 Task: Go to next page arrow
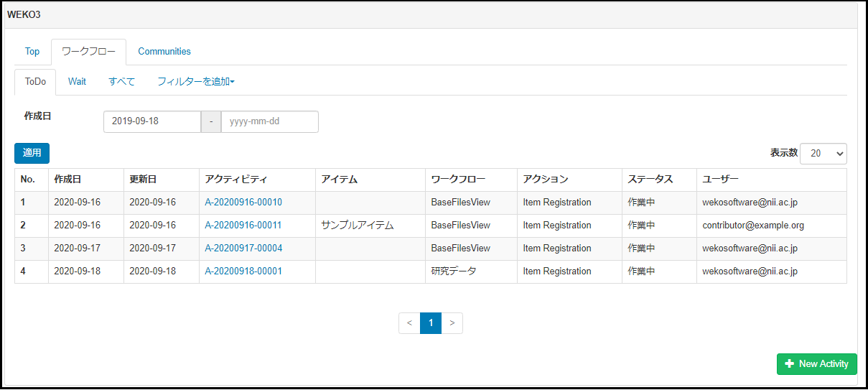click(x=452, y=323)
